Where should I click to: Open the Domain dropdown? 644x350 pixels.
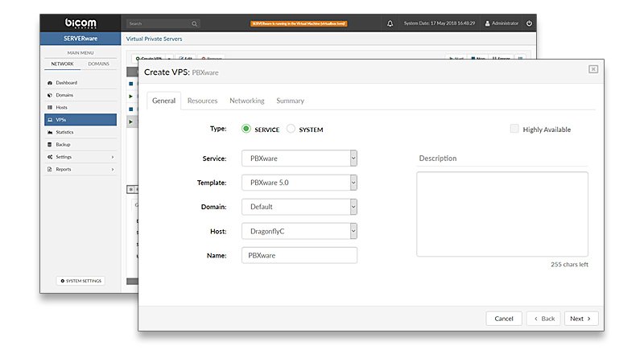pos(299,207)
